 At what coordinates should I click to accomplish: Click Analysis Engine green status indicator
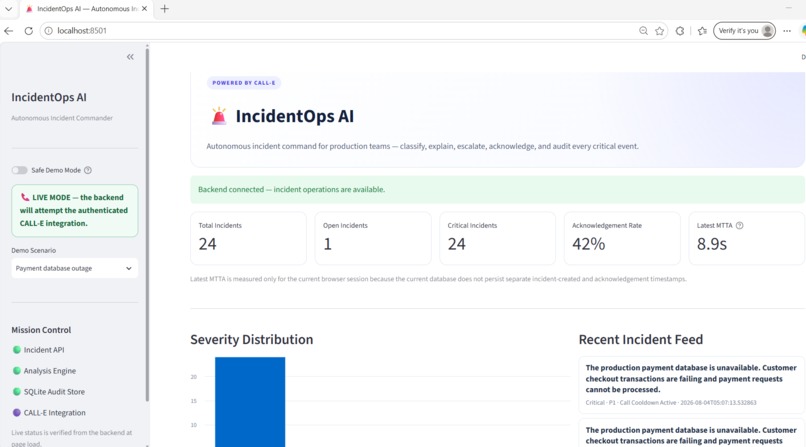tap(16, 370)
